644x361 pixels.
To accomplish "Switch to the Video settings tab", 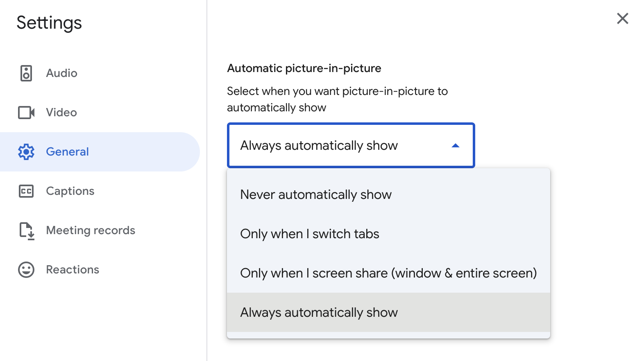I will 61,113.
